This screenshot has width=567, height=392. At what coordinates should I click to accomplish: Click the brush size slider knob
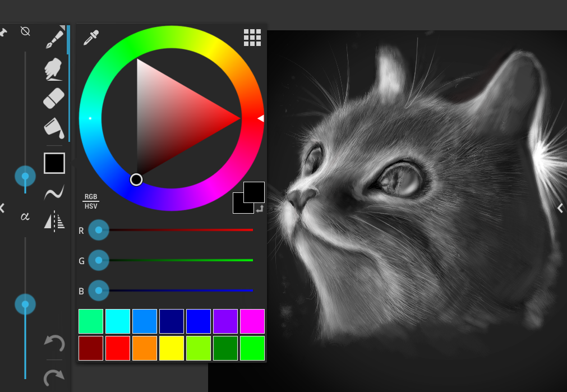(x=25, y=176)
